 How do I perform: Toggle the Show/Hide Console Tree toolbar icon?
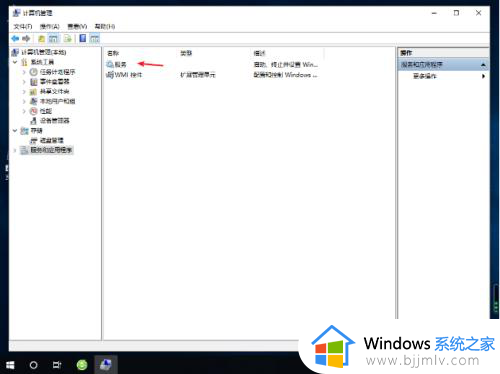coord(53,39)
